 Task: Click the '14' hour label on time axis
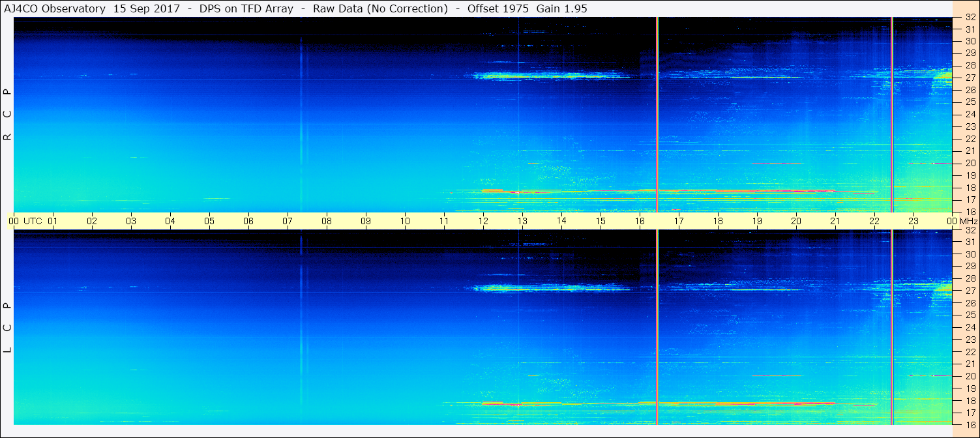coord(561,221)
